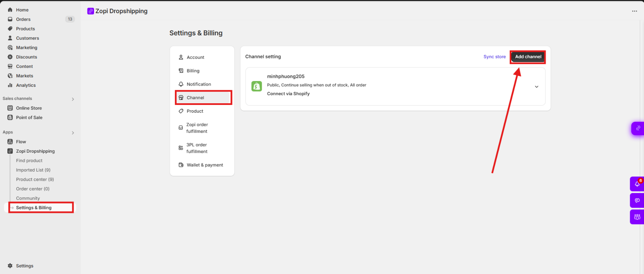Open the Notification bell tab
Image resolution: width=644 pixels, height=274 pixels.
(x=202, y=84)
